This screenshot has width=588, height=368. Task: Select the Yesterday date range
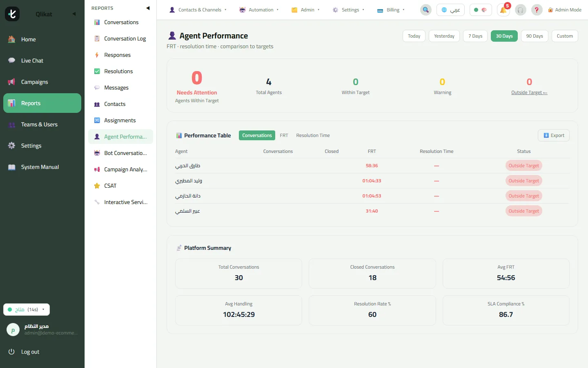pos(444,36)
